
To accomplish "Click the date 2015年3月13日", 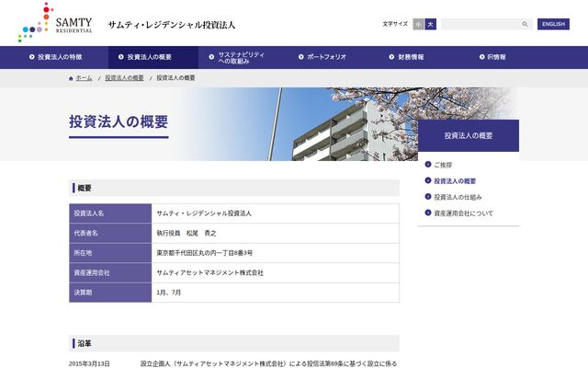I will (x=89, y=363).
